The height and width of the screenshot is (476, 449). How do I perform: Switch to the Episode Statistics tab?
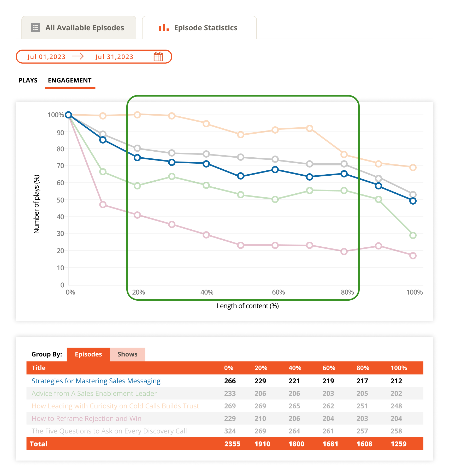point(199,28)
